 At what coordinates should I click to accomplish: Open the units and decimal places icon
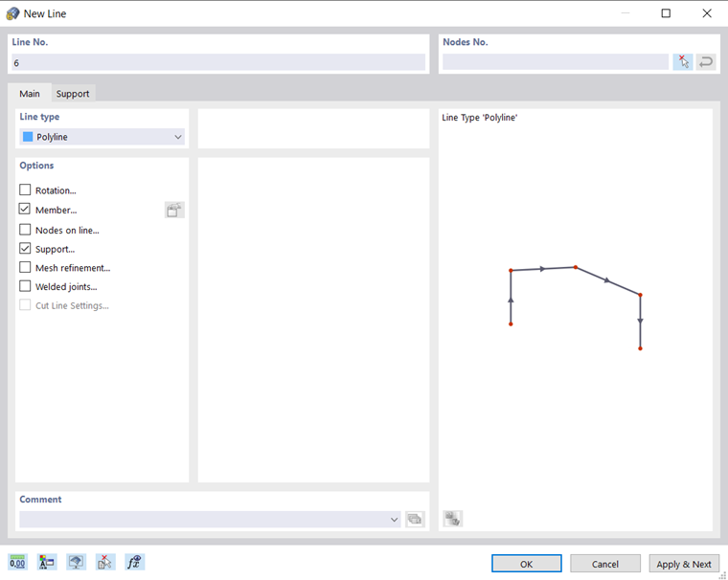(x=17, y=562)
